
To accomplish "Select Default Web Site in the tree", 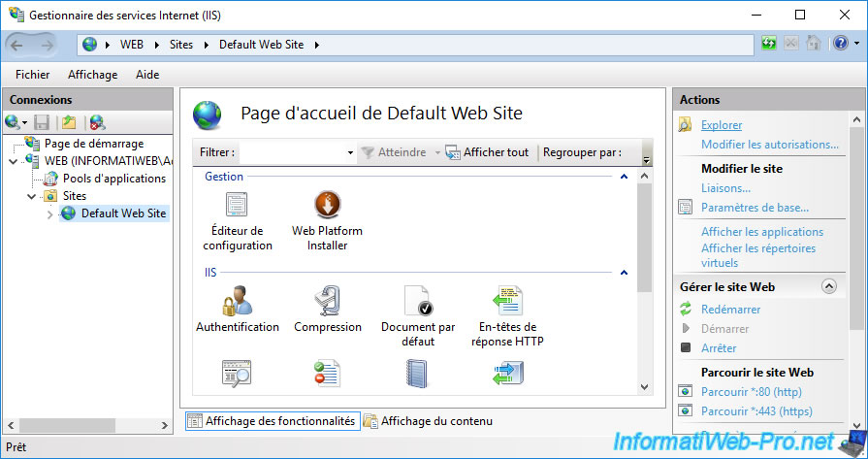I will point(123,213).
